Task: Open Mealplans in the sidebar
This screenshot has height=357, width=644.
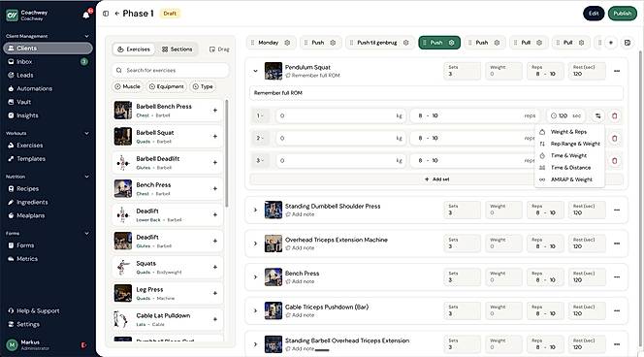Action: [48, 215]
